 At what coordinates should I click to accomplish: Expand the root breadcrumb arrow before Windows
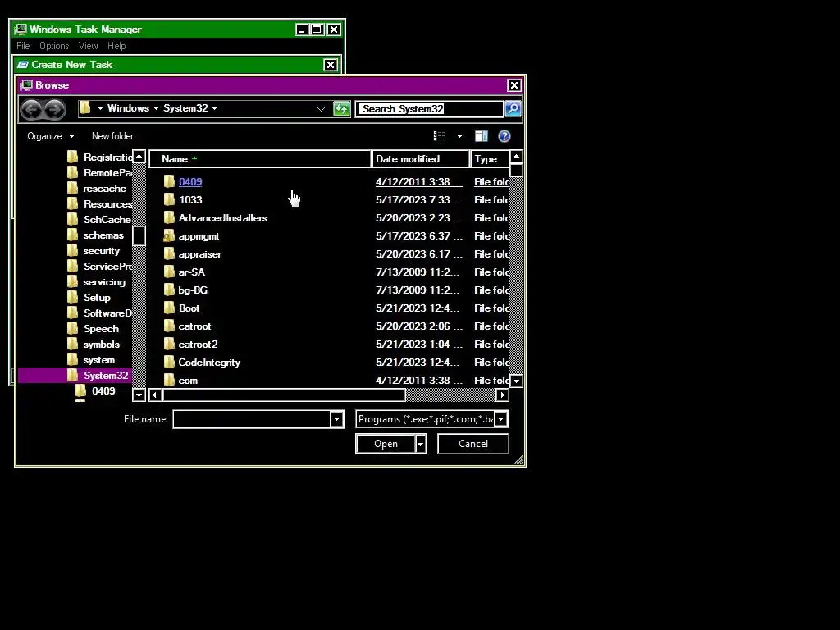(99, 109)
